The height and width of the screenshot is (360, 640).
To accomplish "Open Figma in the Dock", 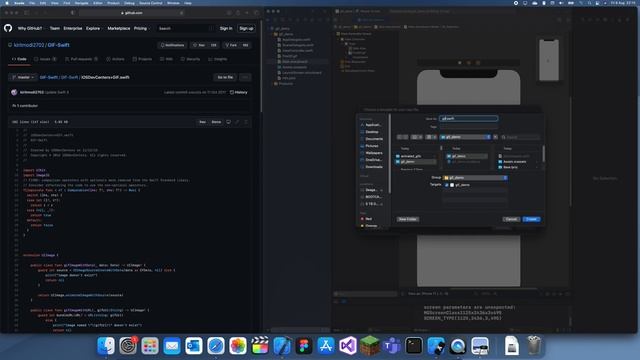I will pyautogui.click(x=304, y=346).
